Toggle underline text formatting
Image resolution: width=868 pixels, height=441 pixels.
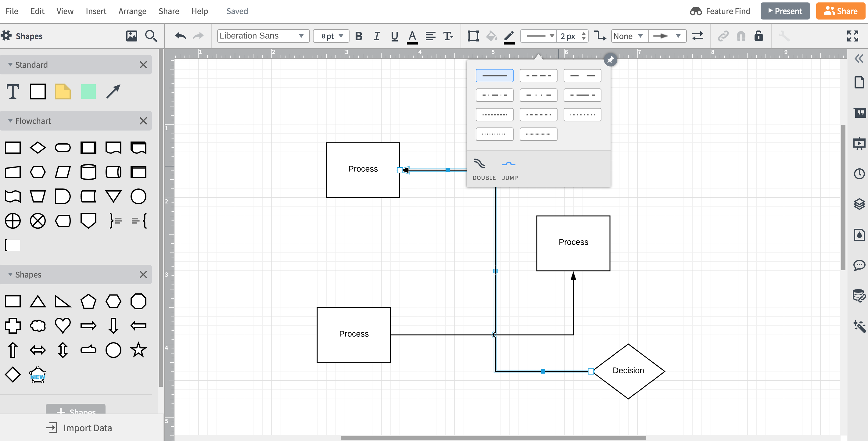click(x=394, y=36)
